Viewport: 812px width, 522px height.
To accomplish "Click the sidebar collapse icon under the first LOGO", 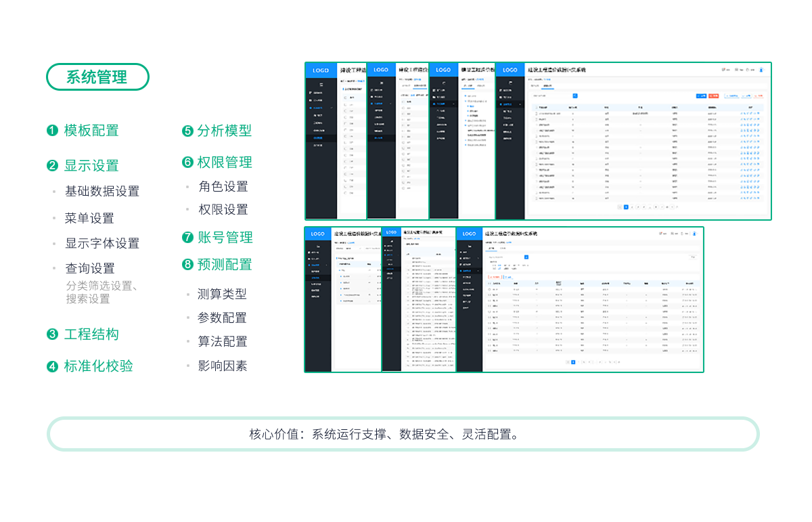I will (x=321, y=84).
